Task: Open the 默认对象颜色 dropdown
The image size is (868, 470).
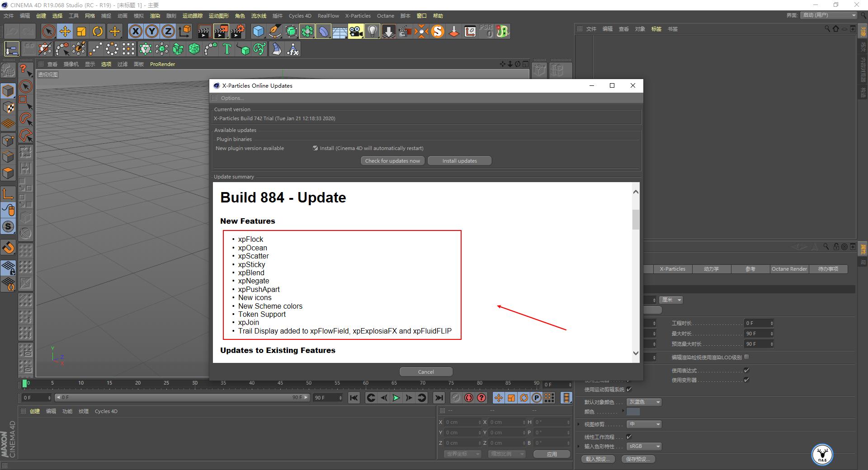Action: [x=644, y=402]
